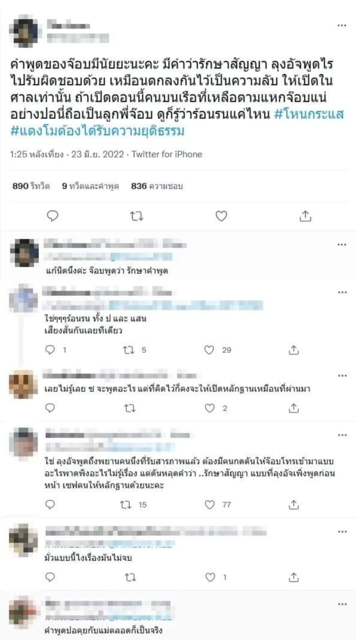The width and height of the screenshot is (356, 644).
Task: Open more options on main tweet
Action: coord(342,25)
